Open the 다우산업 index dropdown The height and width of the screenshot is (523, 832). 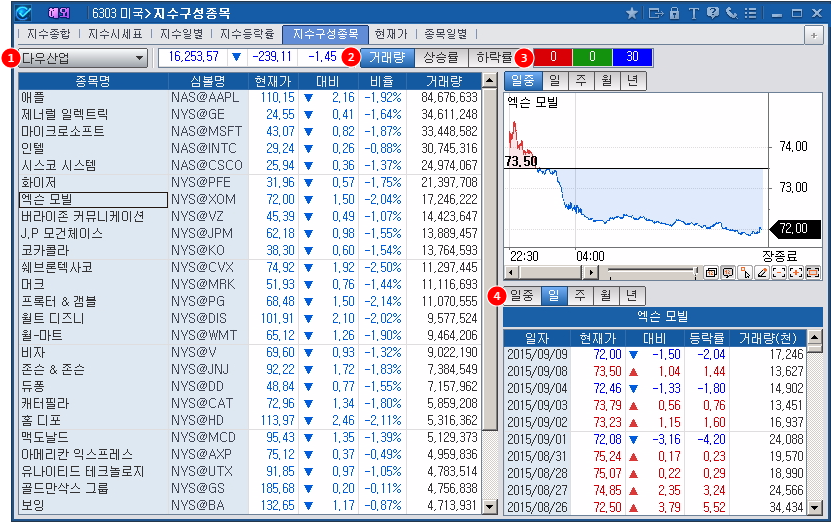83,58
